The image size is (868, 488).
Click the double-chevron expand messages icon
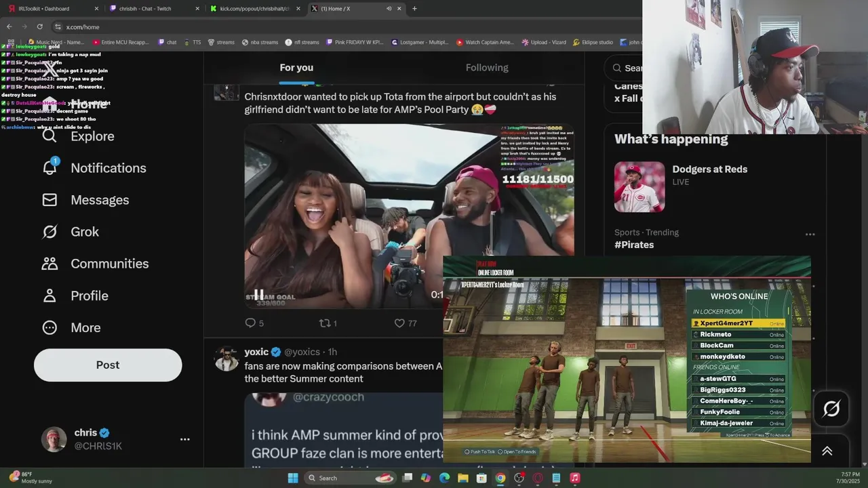click(x=827, y=451)
